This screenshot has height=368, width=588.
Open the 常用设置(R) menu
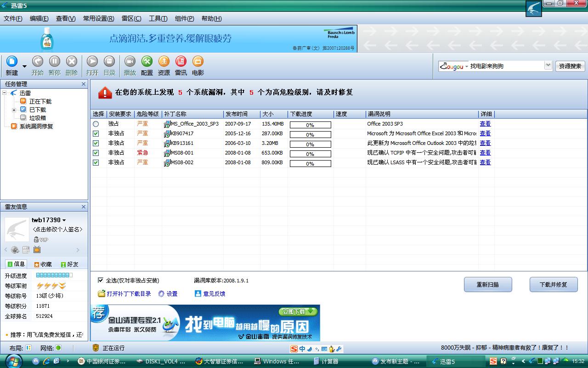[99, 19]
